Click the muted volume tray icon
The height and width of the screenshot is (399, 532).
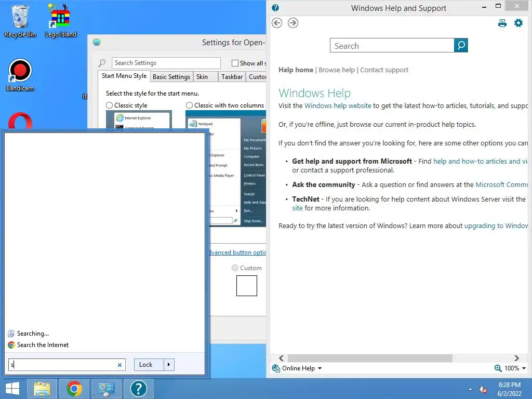[483, 389]
